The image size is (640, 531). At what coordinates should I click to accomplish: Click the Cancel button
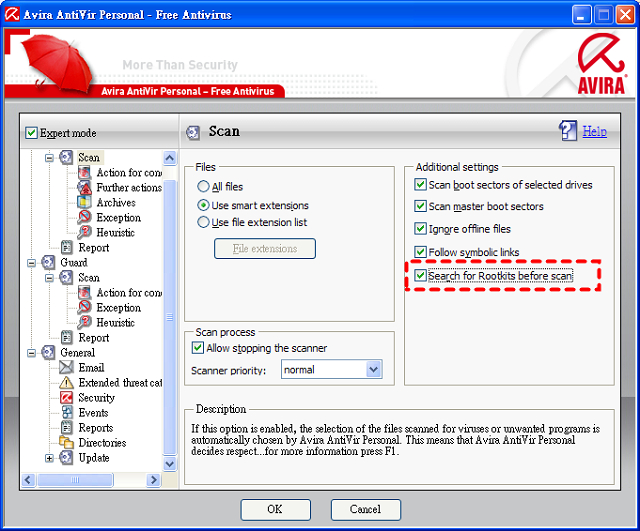(x=366, y=509)
